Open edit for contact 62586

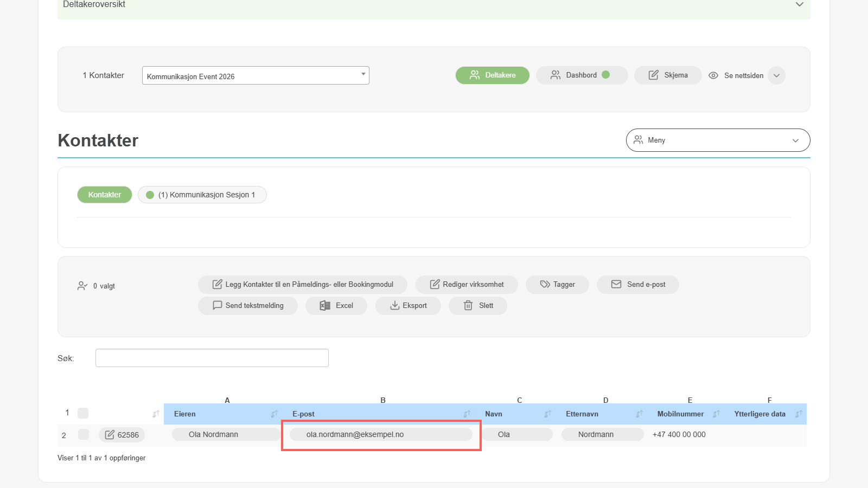(x=122, y=435)
